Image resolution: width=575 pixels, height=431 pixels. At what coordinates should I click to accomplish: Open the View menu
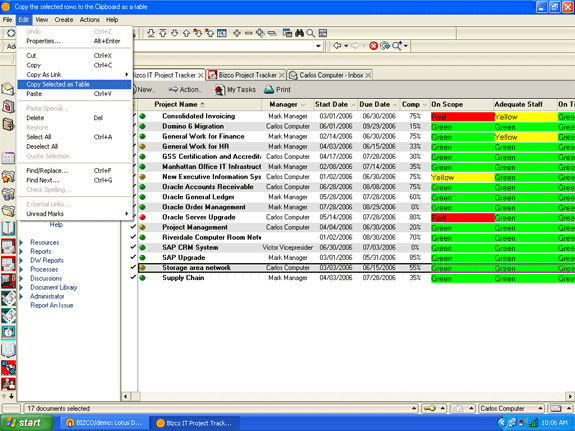click(x=41, y=20)
